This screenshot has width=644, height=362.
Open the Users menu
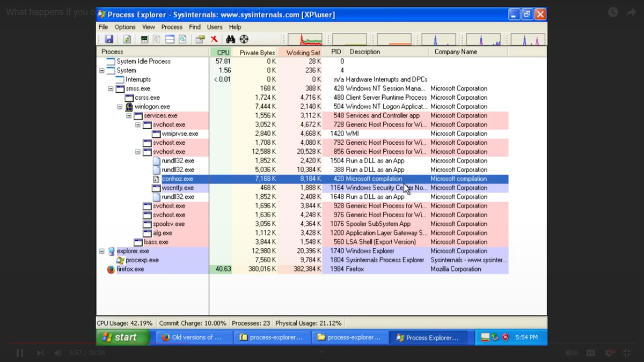(x=215, y=27)
